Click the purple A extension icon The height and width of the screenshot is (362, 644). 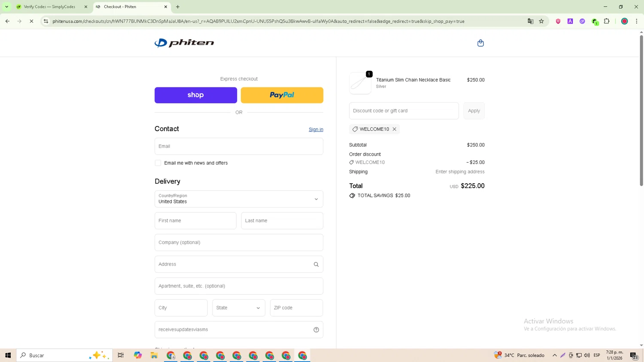point(570,21)
